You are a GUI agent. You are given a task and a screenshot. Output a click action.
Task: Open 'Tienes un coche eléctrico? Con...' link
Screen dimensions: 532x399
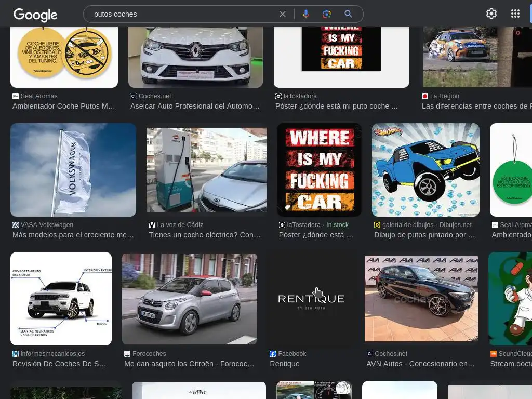205,235
